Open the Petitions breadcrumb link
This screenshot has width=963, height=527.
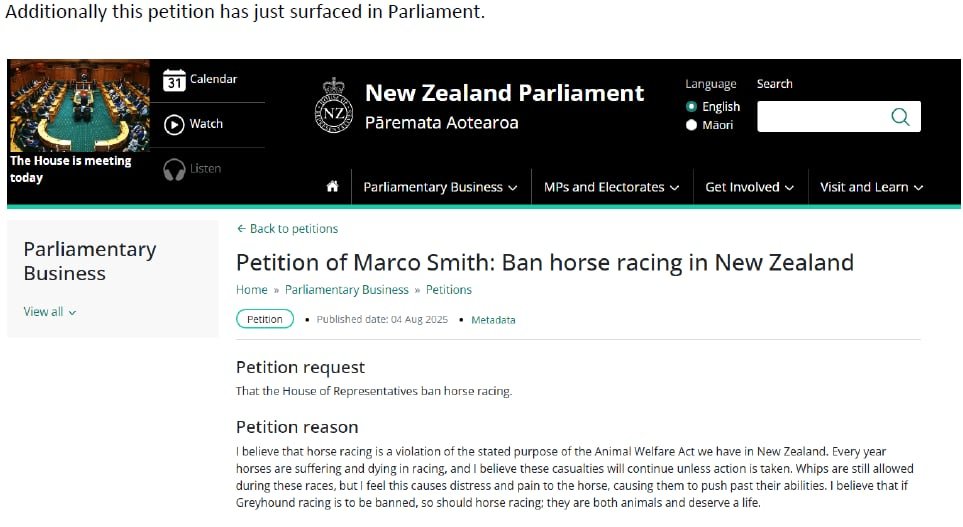coord(449,290)
